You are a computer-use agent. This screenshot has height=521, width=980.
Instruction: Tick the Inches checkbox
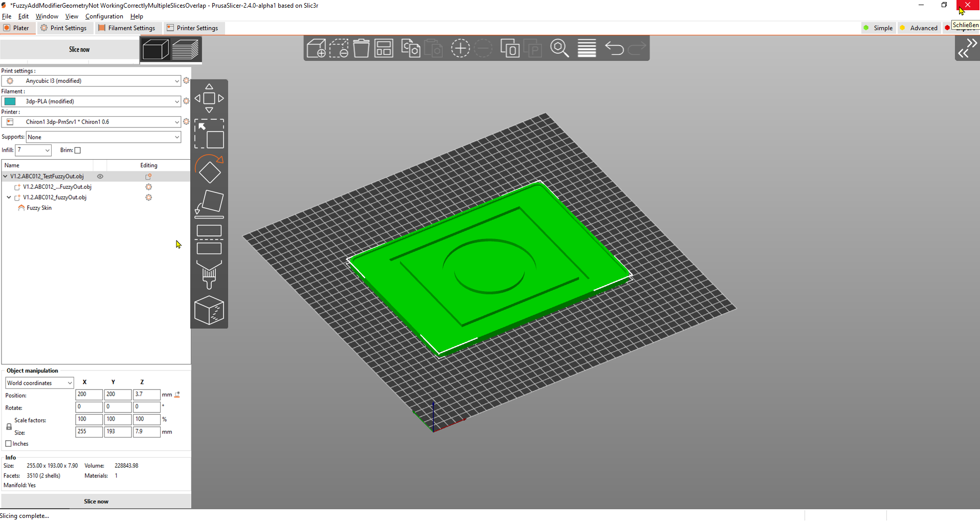tap(8, 444)
